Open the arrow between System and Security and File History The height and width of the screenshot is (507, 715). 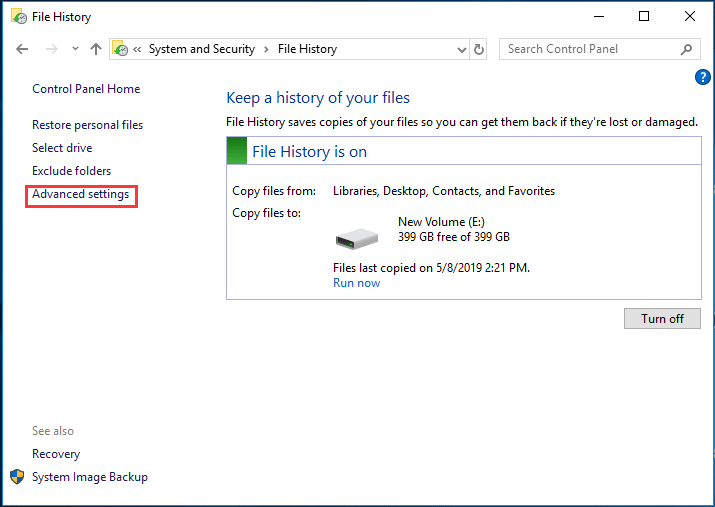pyautogui.click(x=266, y=49)
